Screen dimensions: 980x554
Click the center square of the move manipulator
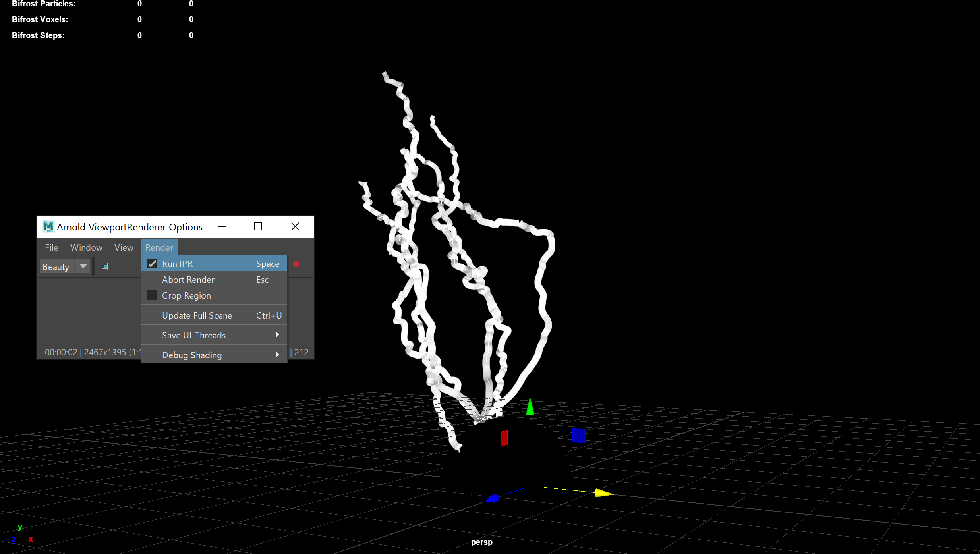530,485
